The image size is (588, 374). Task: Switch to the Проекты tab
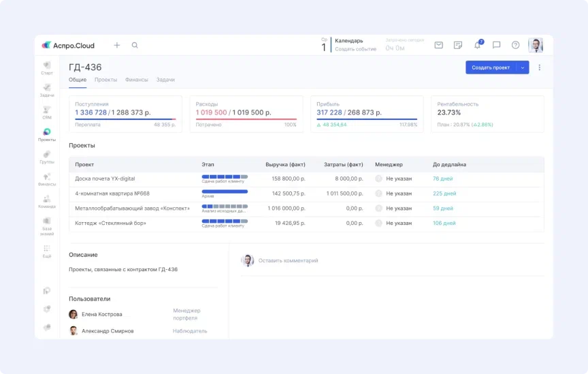point(105,80)
